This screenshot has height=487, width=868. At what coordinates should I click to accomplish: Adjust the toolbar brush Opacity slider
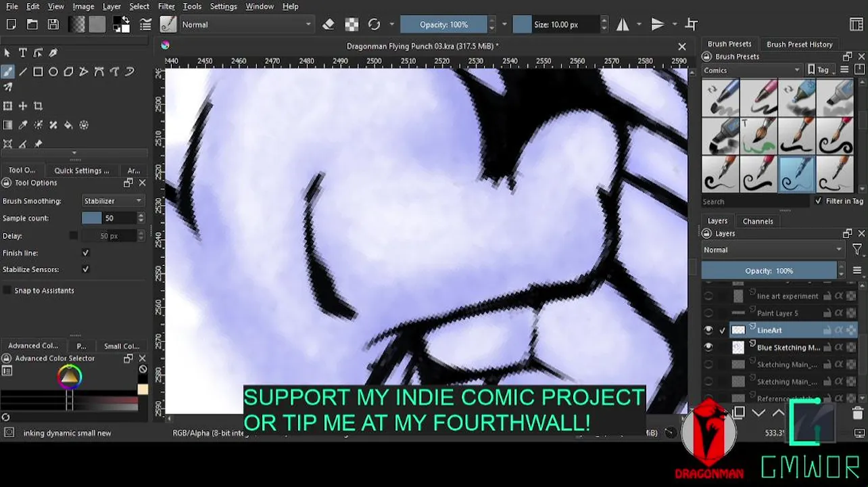(x=443, y=24)
